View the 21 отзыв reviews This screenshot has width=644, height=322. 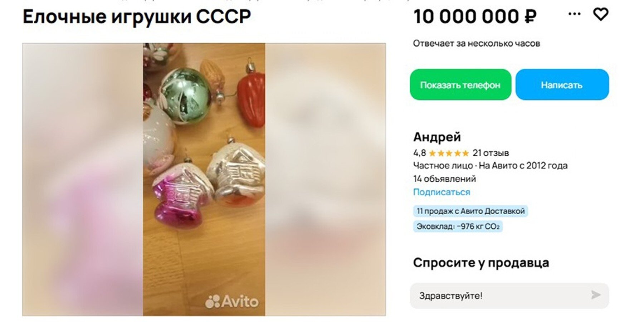(491, 153)
